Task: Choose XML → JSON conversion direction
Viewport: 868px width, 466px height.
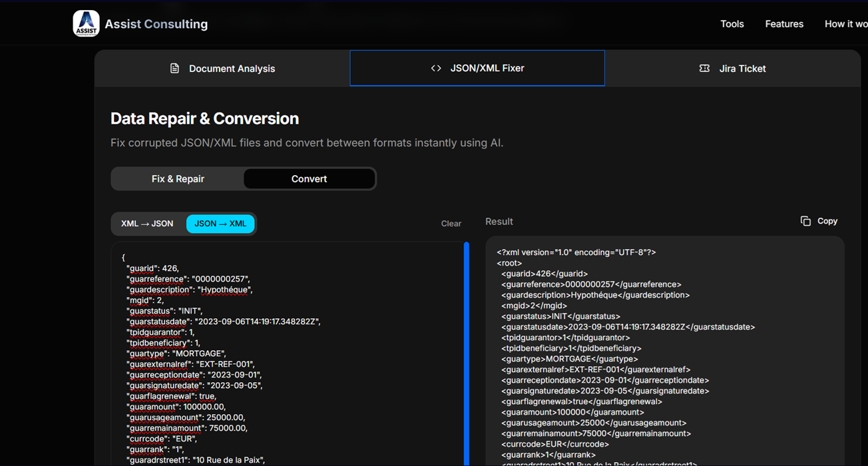Action: pyautogui.click(x=147, y=224)
